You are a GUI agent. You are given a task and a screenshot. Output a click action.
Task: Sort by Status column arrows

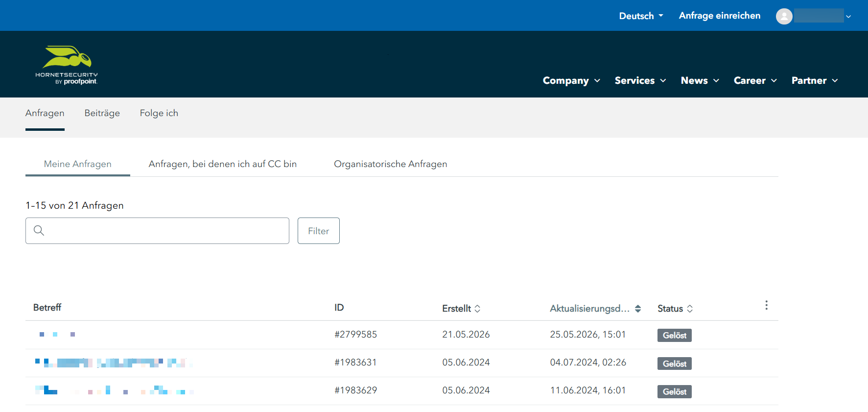coord(690,309)
